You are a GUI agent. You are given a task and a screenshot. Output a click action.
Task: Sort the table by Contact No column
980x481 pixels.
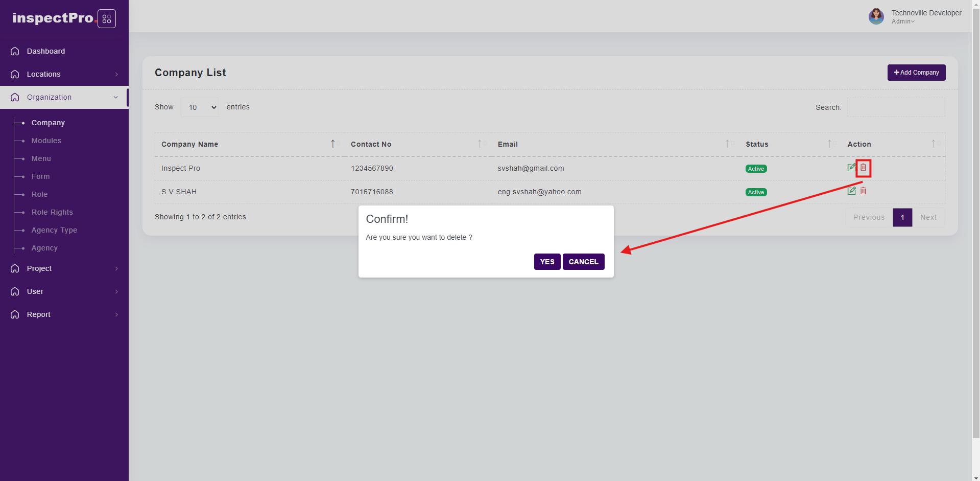tap(480, 144)
